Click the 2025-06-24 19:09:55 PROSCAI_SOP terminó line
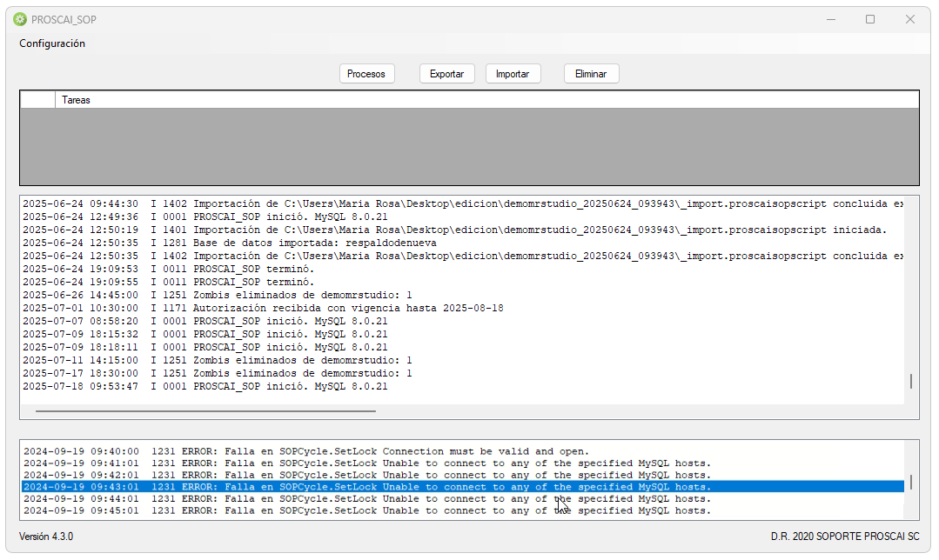The height and width of the screenshot is (560, 939). pyautogui.click(x=168, y=282)
